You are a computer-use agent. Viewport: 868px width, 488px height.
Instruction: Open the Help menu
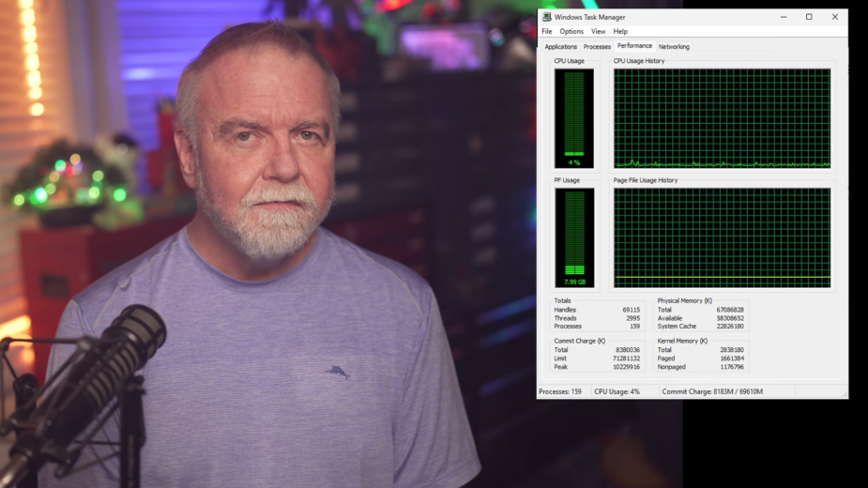(620, 32)
